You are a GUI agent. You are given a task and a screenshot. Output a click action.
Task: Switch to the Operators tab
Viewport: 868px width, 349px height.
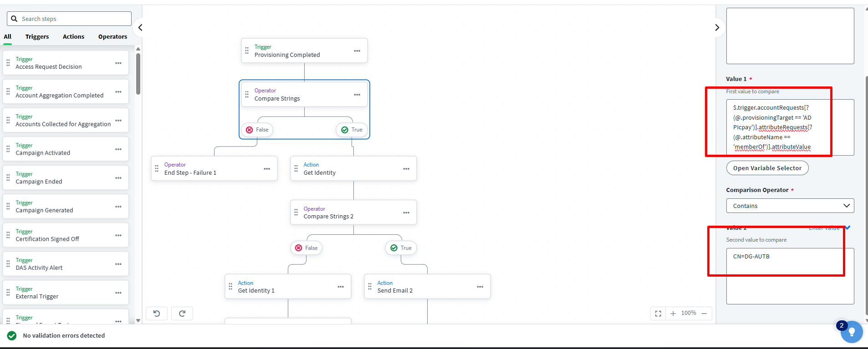pos(112,37)
